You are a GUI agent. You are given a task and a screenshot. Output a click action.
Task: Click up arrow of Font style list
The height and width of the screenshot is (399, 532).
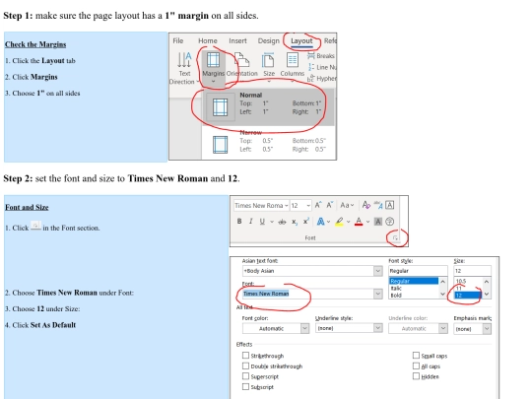point(442,282)
